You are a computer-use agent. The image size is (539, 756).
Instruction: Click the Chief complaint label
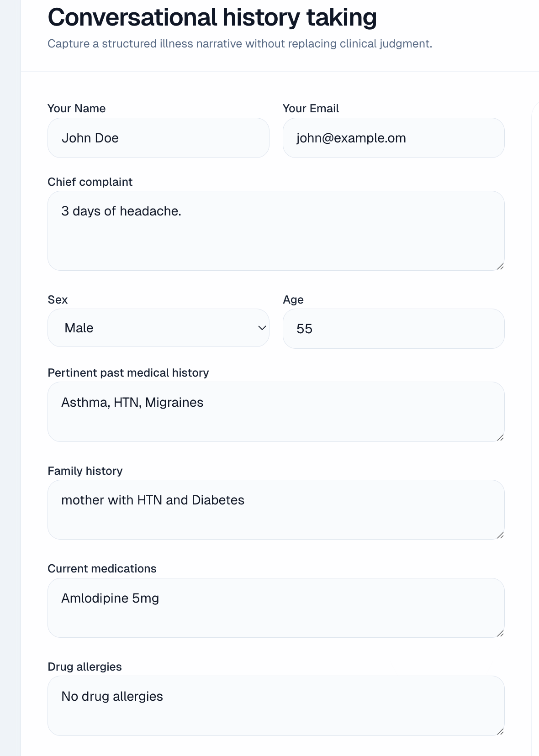pos(90,181)
